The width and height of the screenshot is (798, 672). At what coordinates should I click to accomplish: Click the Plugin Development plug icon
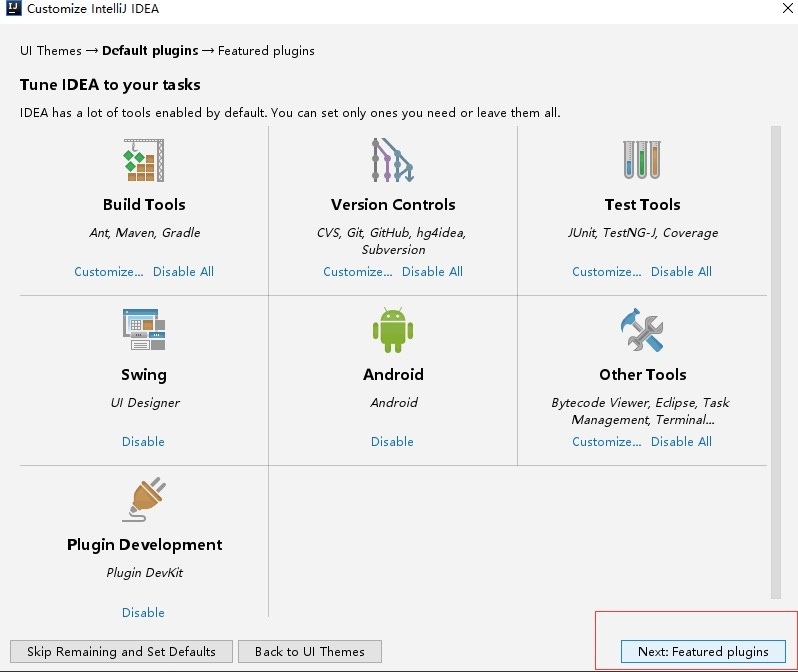pos(144,499)
